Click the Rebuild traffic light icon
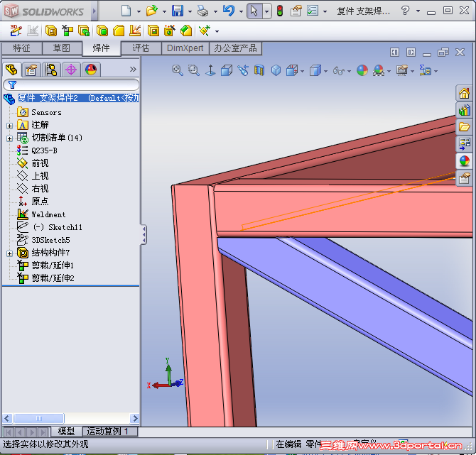476x455 pixels. (x=280, y=11)
